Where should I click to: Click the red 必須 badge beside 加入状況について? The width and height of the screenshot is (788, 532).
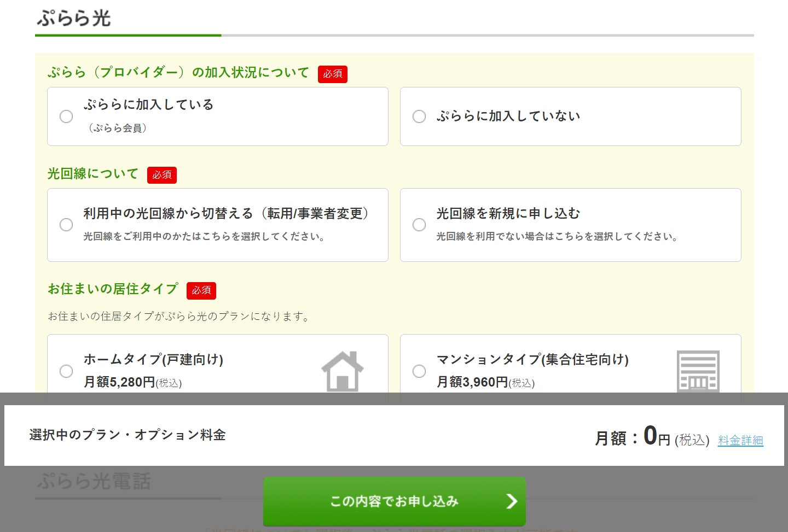click(332, 74)
